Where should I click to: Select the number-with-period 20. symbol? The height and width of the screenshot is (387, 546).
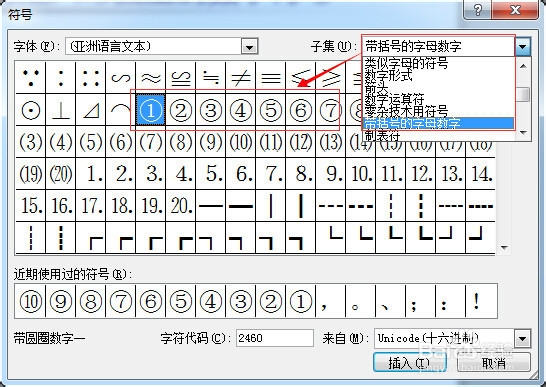[x=181, y=206]
